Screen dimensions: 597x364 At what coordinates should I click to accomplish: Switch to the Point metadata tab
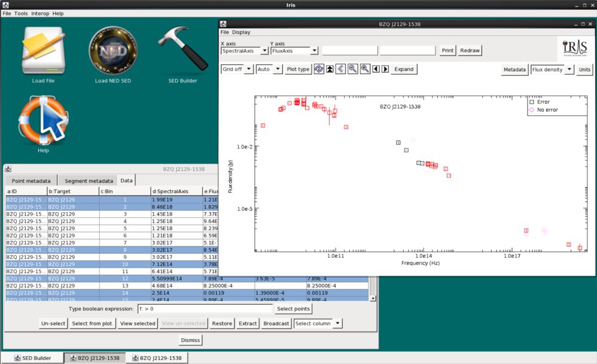coord(31,181)
